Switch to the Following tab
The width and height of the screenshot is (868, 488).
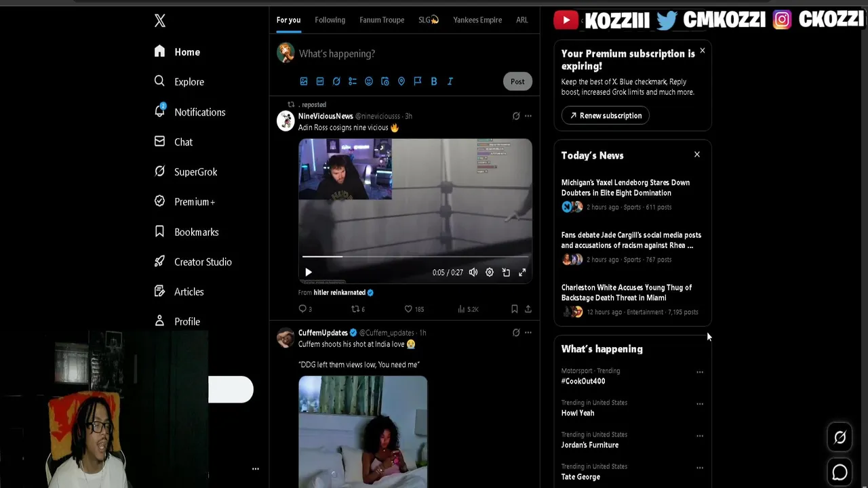pyautogui.click(x=330, y=20)
